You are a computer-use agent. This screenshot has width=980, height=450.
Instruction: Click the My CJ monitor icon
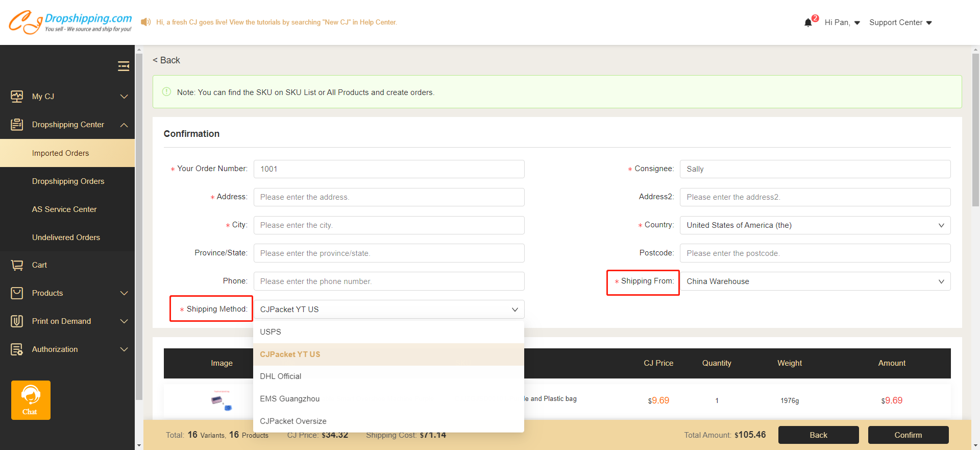[x=17, y=97]
